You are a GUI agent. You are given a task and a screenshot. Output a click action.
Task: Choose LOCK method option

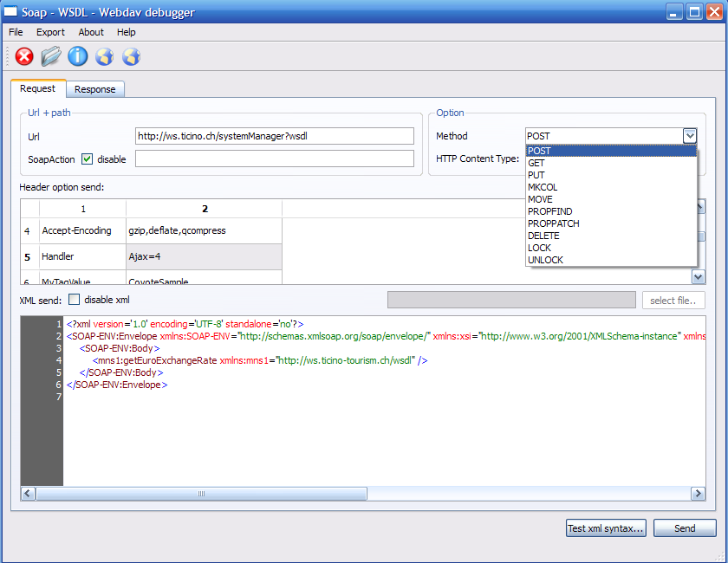(611, 248)
